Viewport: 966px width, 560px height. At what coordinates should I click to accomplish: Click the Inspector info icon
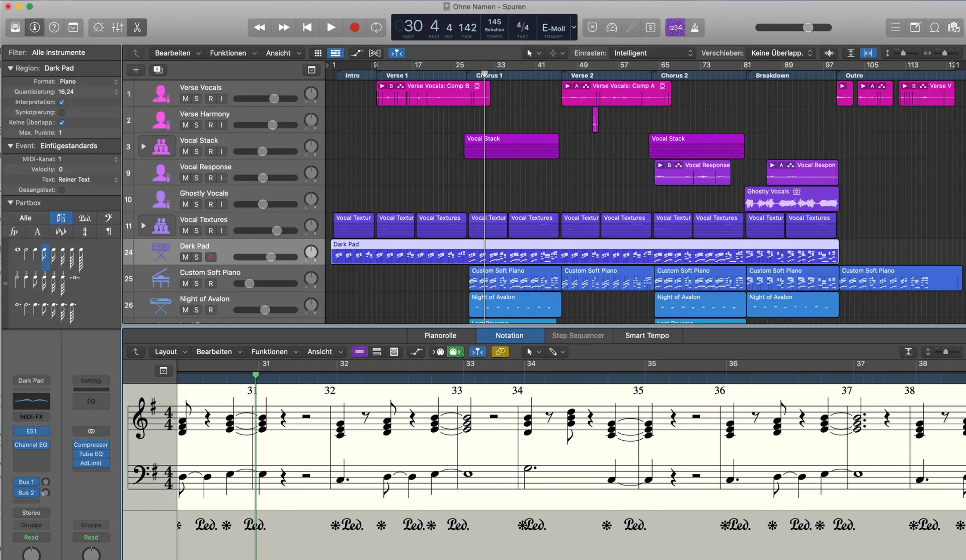pyautogui.click(x=34, y=27)
